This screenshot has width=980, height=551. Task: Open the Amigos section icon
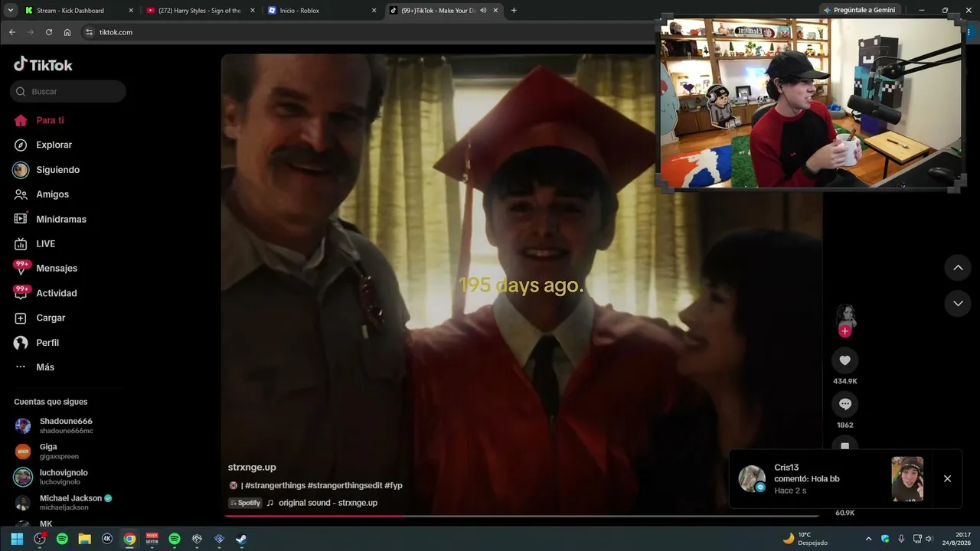[21, 194]
